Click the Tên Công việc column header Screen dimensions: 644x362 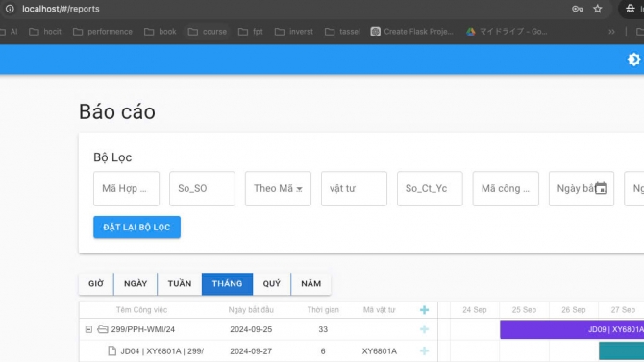tap(141, 310)
